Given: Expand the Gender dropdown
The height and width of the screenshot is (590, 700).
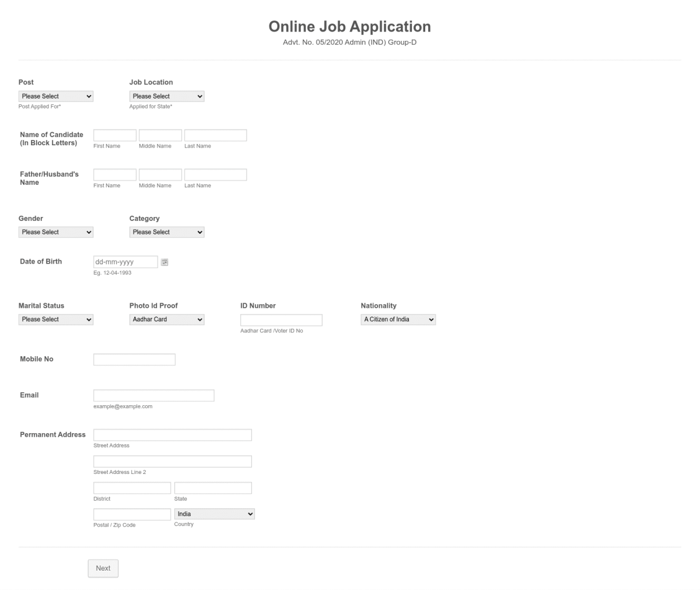Looking at the screenshot, I should point(55,231).
